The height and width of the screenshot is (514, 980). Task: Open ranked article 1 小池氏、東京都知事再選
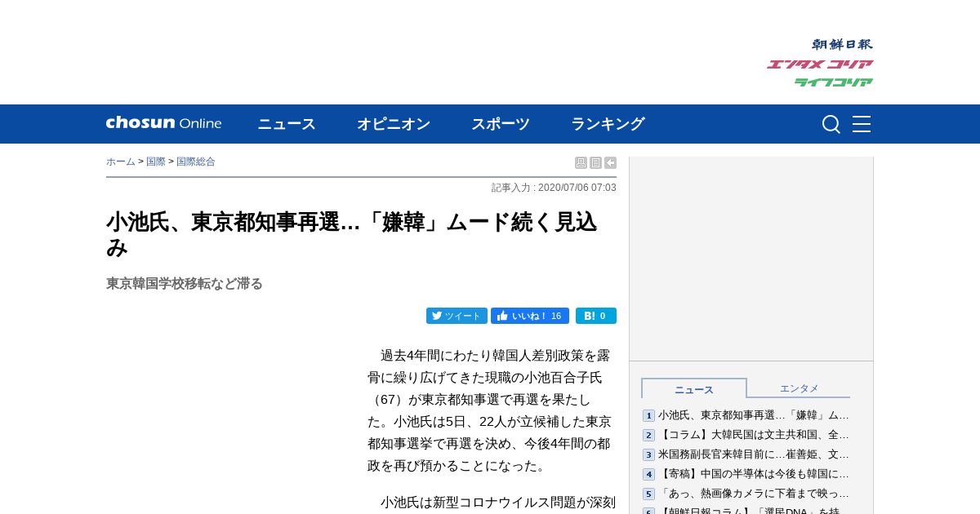click(754, 415)
